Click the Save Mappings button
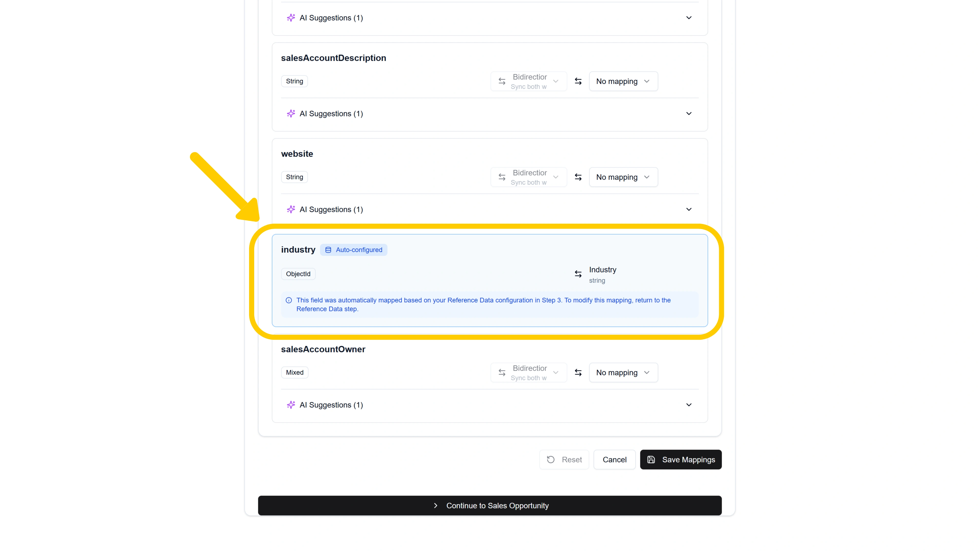The width and height of the screenshot is (980, 551). click(681, 459)
